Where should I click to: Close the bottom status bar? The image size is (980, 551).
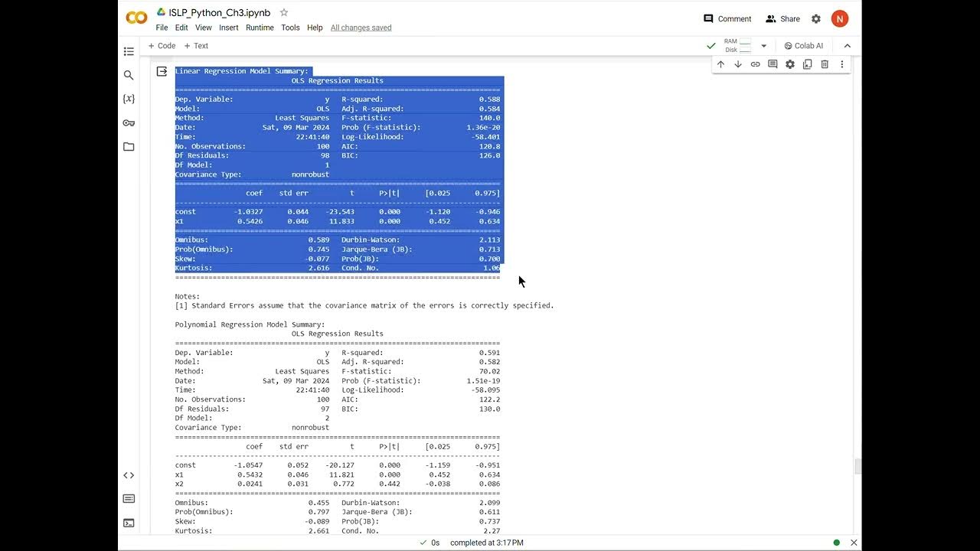(854, 543)
